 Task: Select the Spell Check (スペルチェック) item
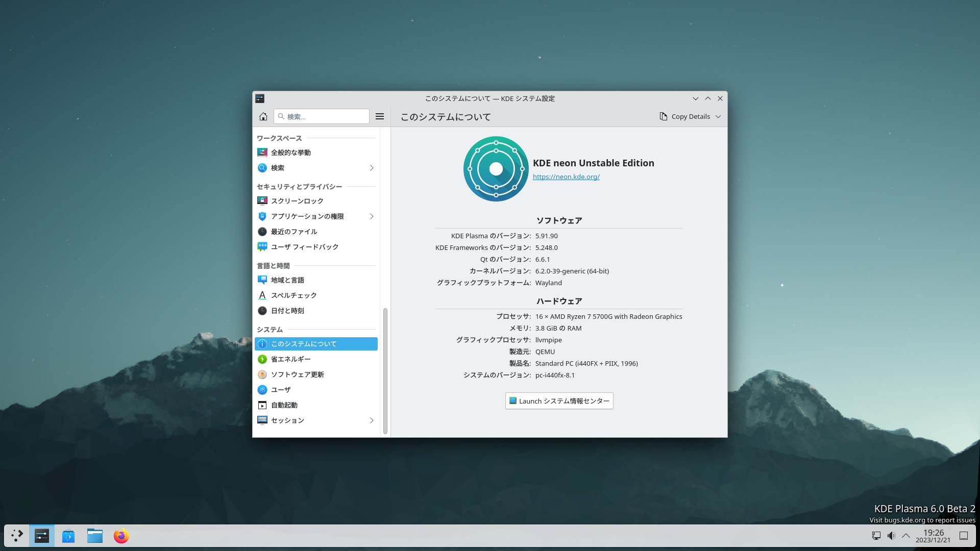point(294,295)
